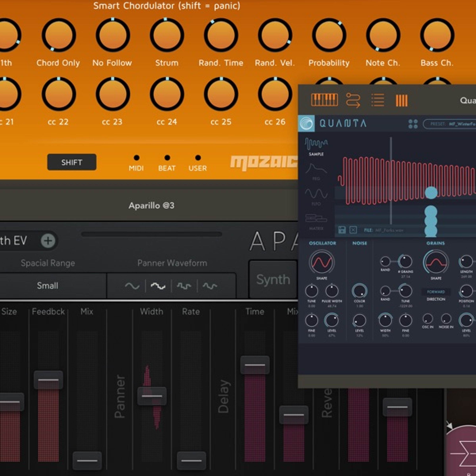Screen dimensions: 476x476
Task: Open the keyboard view icon in Quanta host bar
Action: click(x=324, y=100)
